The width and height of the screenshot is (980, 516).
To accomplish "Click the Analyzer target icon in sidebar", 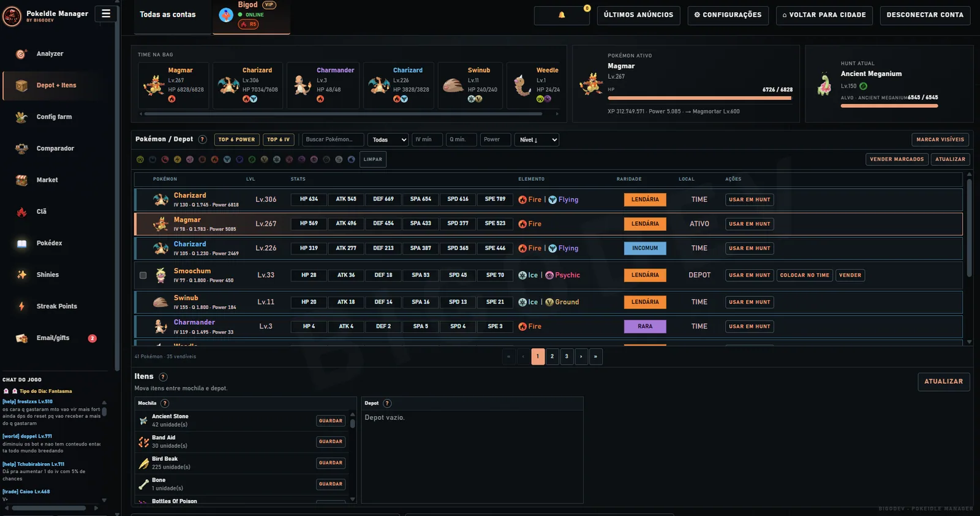I will pyautogui.click(x=21, y=54).
